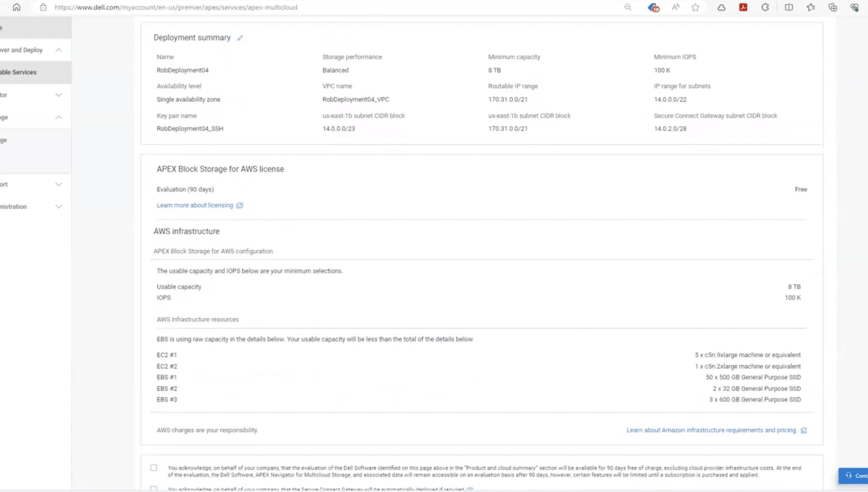Image resolution: width=868 pixels, height=492 pixels.
Task: Click the Free license price
Action: pyautogui.click(x=801, y=189)
